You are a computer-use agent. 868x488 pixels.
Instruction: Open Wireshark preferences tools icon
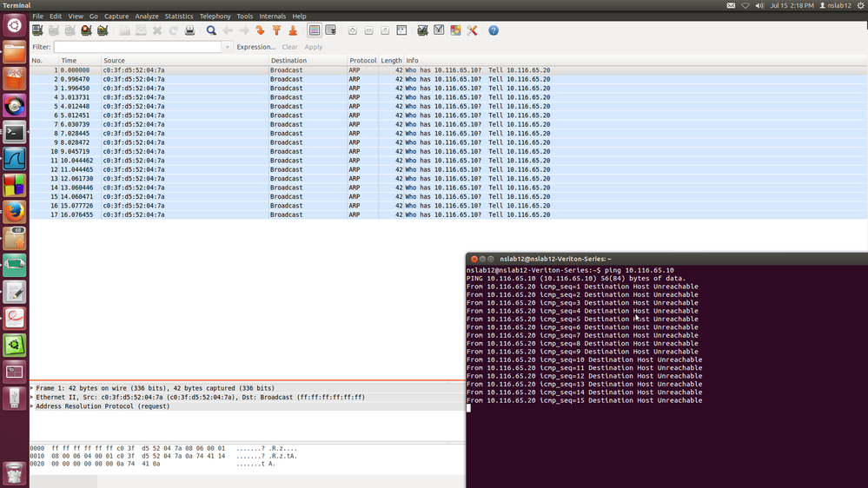coord(472,30)
